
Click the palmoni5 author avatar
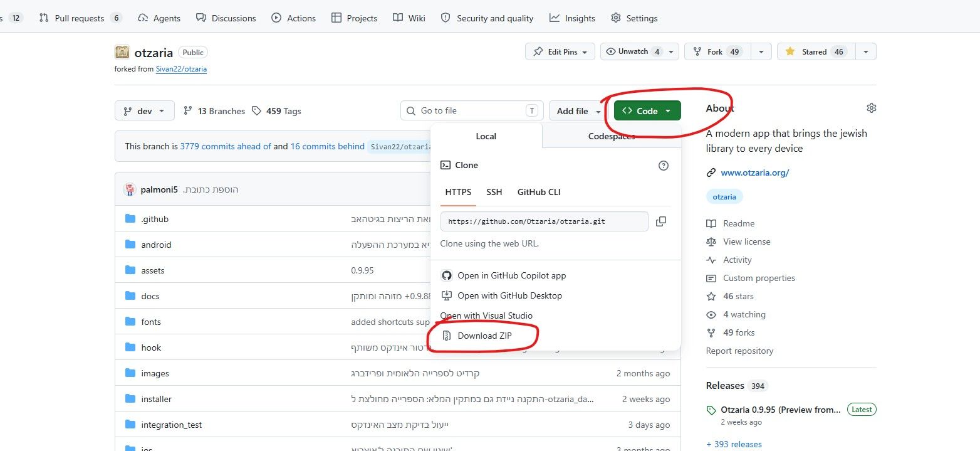[130, 189]
